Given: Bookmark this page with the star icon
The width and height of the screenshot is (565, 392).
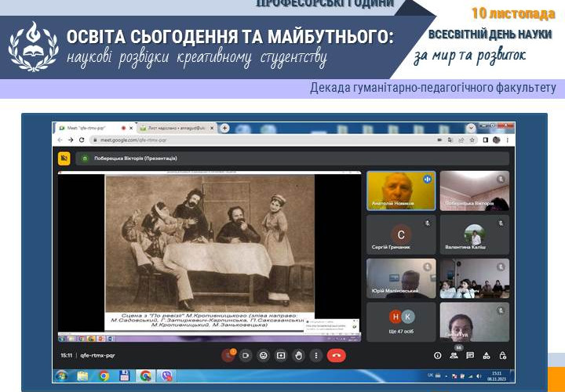Looking at the screenshot, I should [x=472, y=140].
